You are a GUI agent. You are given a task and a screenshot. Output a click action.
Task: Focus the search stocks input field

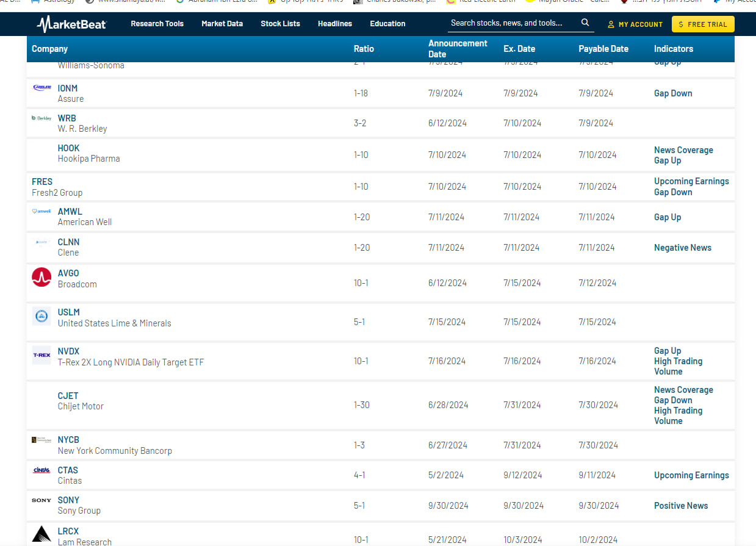[x=514, y=23]
